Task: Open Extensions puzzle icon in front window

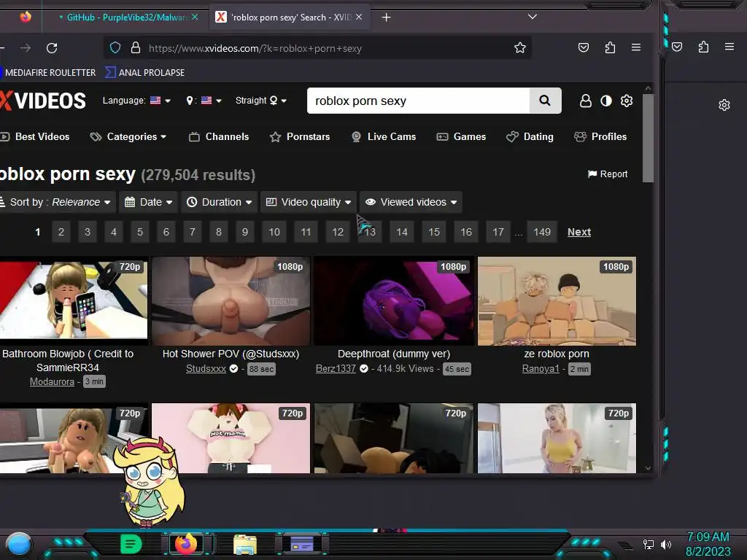Action: coord(610,47)
